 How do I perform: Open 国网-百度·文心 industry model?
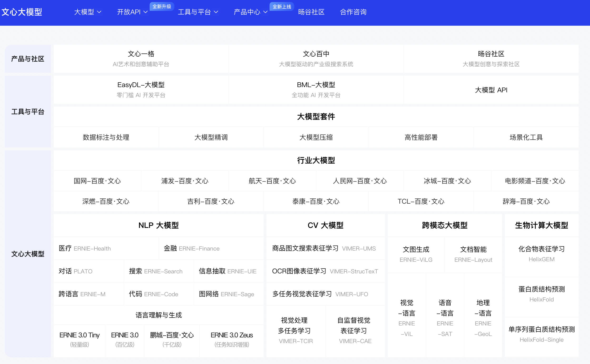click(x=97, y=181)
